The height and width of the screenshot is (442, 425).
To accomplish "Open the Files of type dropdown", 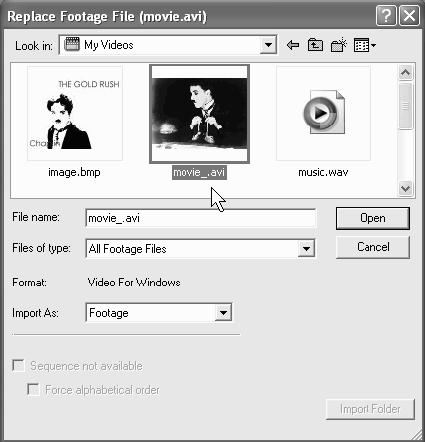I will coord(306,248).
